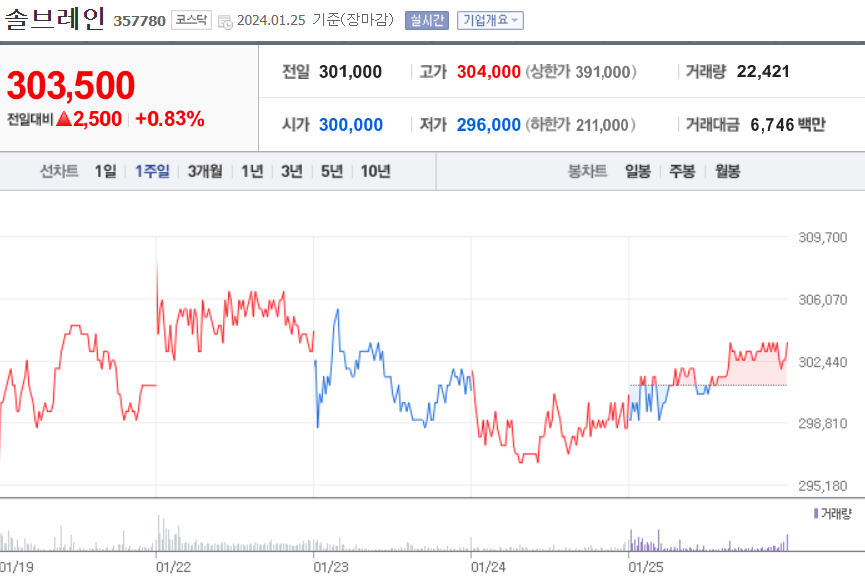This screenshot has height=581, width=865.
Task: Switch to the 1년 chart period
Action: click(x=252, y=171)
